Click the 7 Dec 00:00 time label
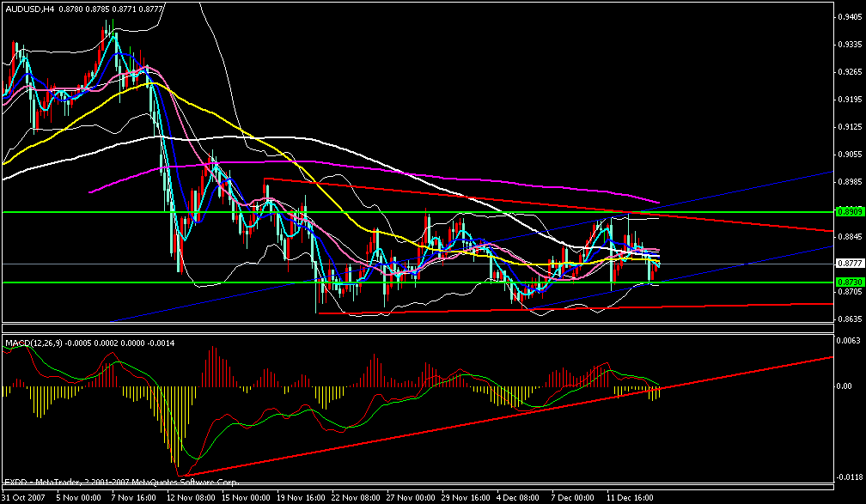 point(573,498)
